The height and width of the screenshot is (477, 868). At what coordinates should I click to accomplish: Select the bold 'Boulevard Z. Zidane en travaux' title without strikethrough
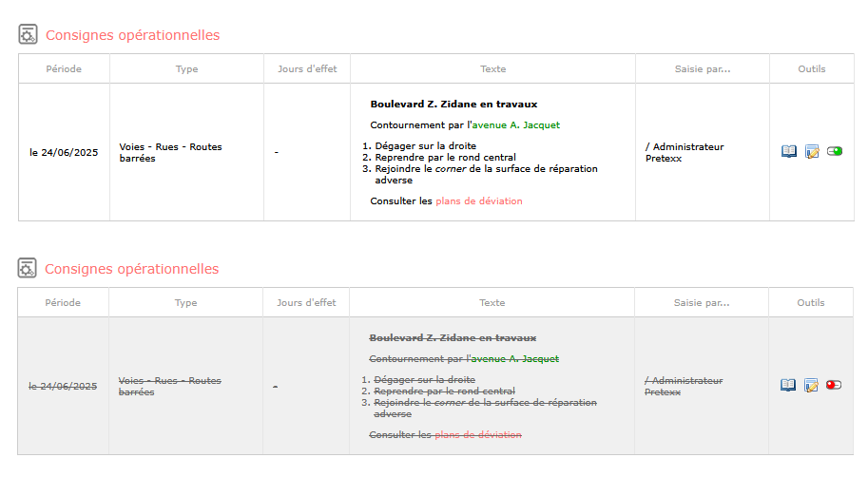click(x=453, y=104)
